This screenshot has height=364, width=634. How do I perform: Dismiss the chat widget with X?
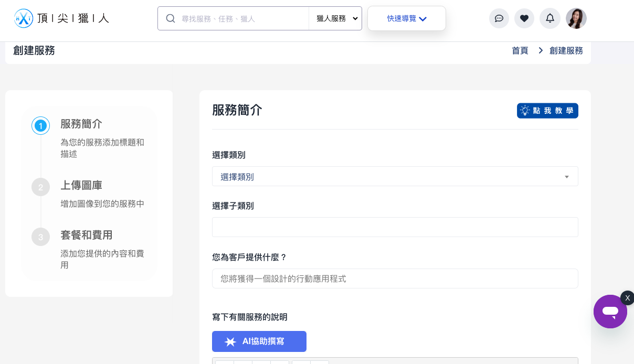pyautogui.click(x=627, y=298)
